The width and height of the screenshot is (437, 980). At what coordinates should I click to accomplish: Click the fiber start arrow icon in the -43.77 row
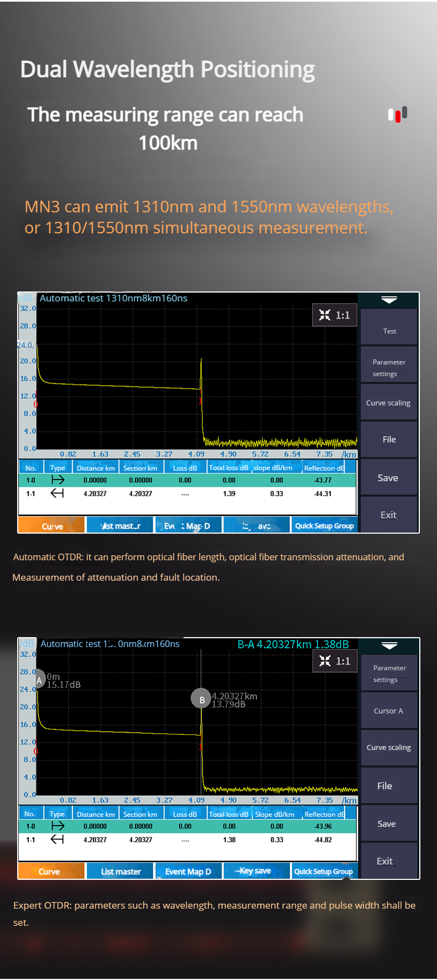point(58,480)
